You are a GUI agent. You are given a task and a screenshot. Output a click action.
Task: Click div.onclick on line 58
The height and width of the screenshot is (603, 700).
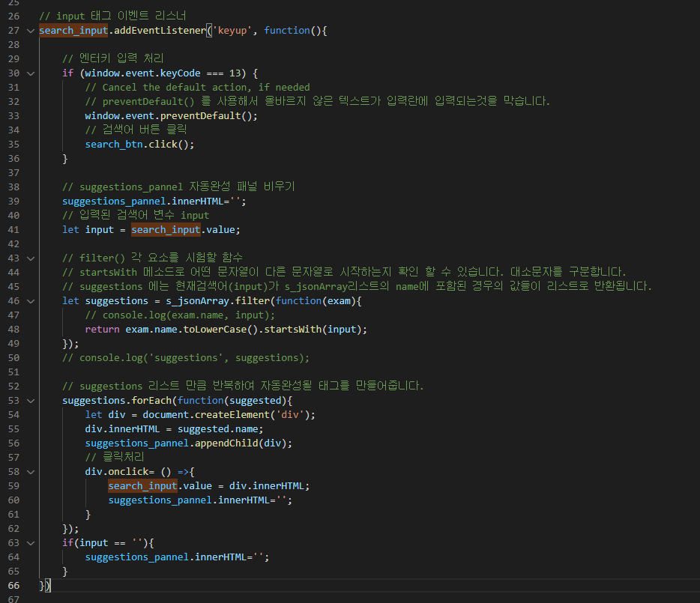117,472
